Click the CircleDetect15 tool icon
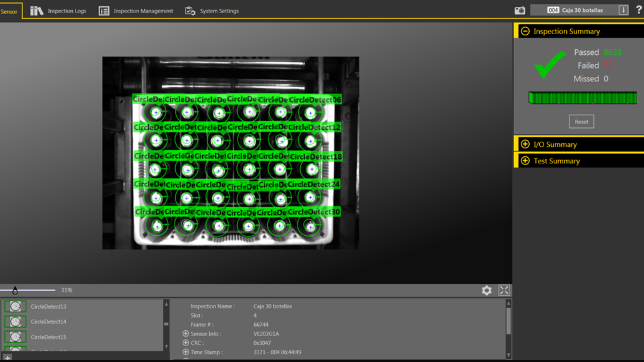The width and height of the screenshot is (644, 362). tap(15, 337)
